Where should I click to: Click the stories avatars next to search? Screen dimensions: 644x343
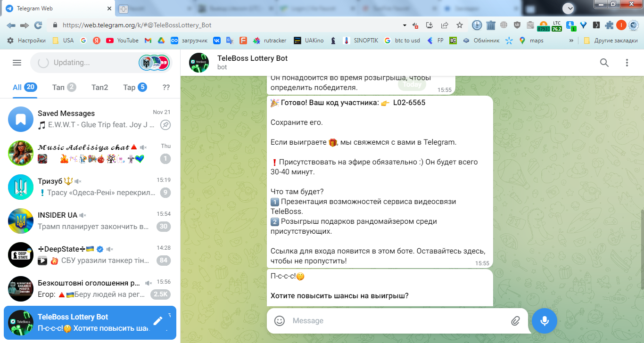[154, 63]
